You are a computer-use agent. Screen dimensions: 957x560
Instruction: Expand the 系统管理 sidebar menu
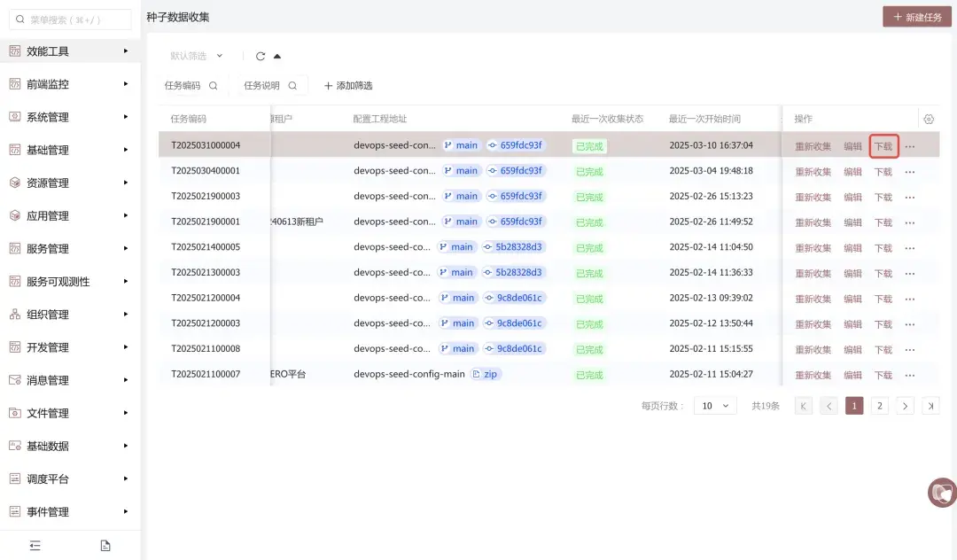click(70, 117)
